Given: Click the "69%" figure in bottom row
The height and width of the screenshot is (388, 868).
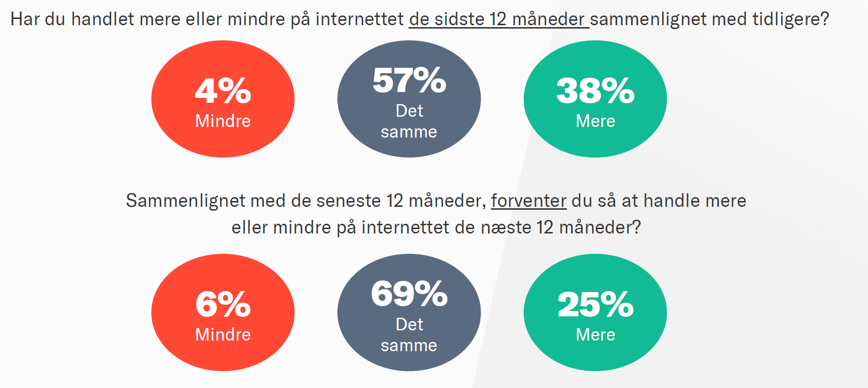Looking at the screenshot, I should (409, 294).
